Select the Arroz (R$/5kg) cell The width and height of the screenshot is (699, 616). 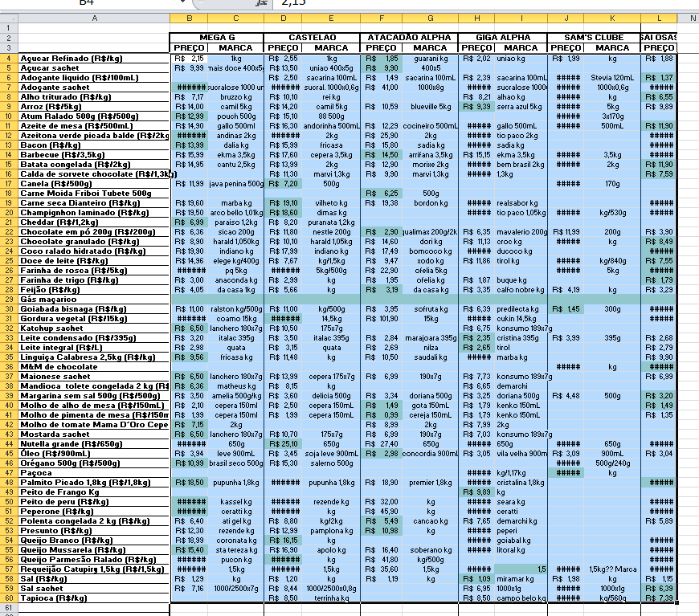point(94,107)
